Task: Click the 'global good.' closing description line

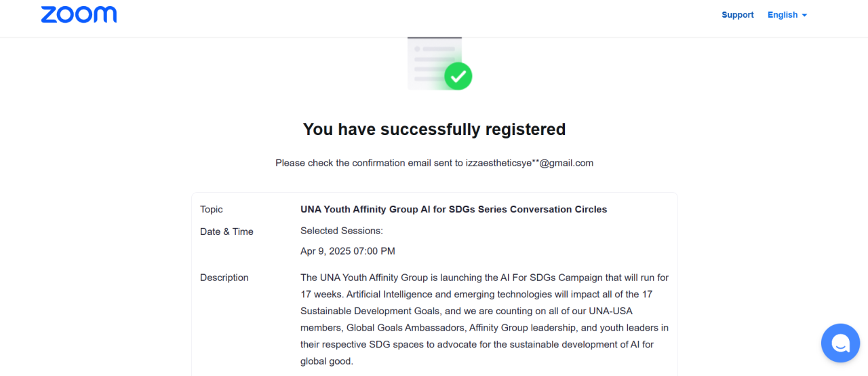Action: click(327, 361)
